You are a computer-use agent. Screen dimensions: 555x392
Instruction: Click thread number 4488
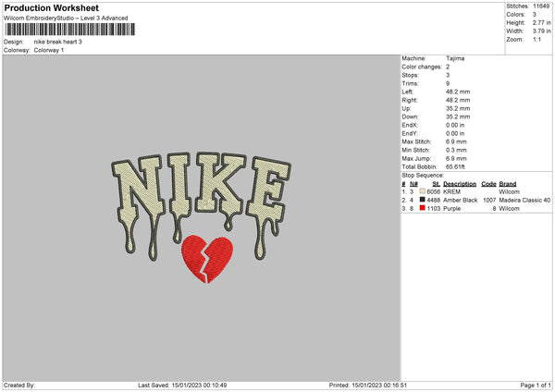pos(433,201)
